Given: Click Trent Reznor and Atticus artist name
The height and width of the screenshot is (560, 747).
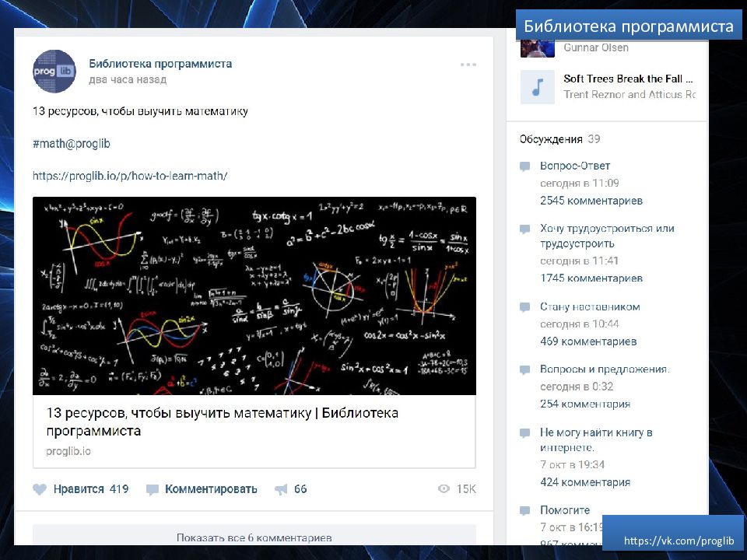Looking at the screenshot, I should point(630,94).
